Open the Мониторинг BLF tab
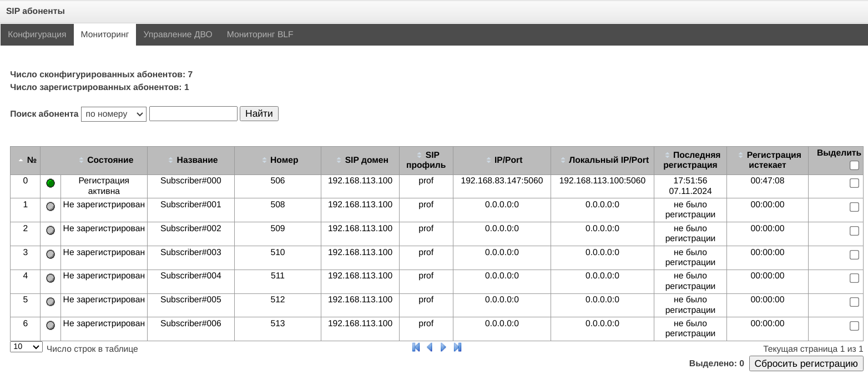The width and height of the screenshot is (868, 374). coord(260,34)
